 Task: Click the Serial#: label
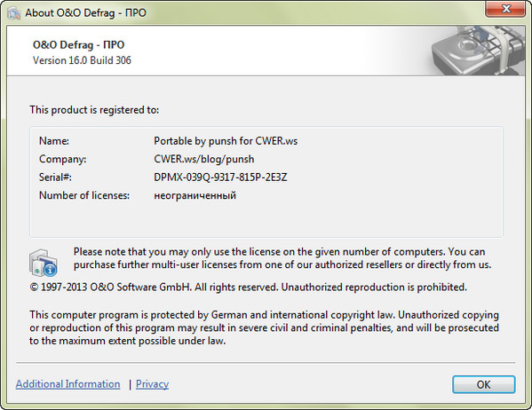[55, 177]
